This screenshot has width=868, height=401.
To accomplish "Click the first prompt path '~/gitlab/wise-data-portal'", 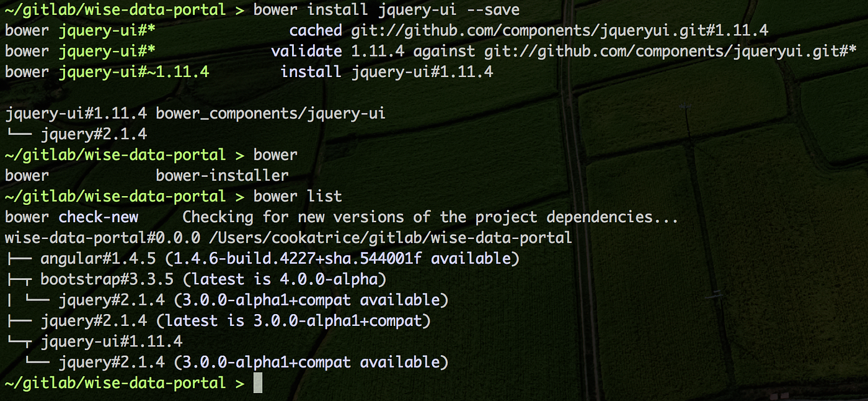I will pos(115,10).
